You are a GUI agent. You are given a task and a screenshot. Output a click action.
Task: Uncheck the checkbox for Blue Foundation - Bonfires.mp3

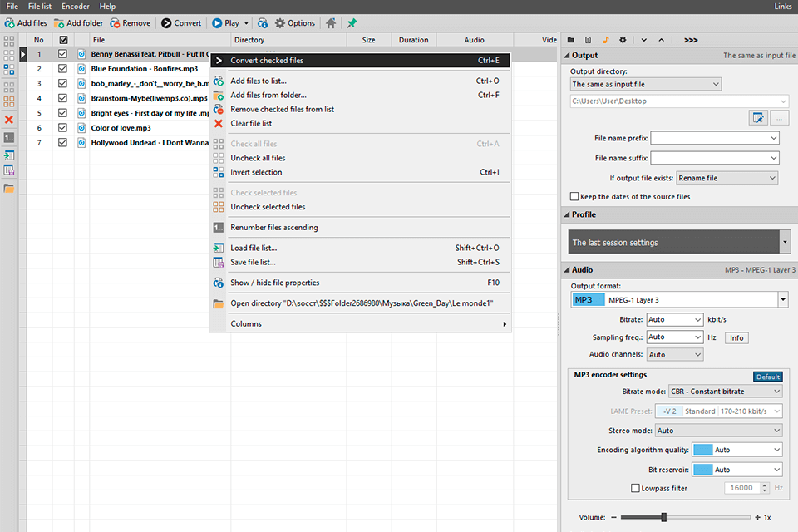63,69
